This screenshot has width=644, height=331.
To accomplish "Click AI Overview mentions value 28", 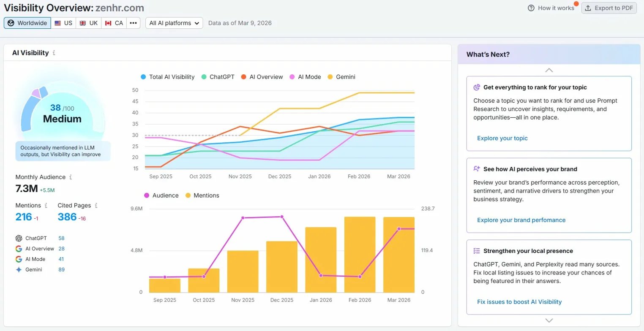I will (61, 249).
